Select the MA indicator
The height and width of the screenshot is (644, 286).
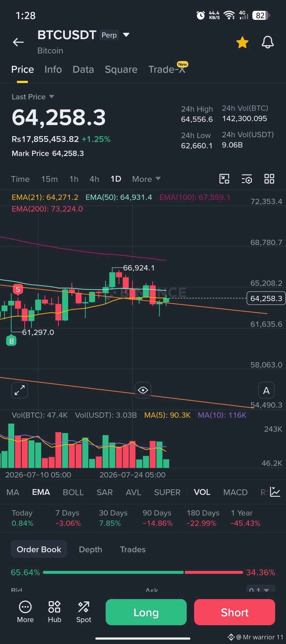[x=13, y=492]
